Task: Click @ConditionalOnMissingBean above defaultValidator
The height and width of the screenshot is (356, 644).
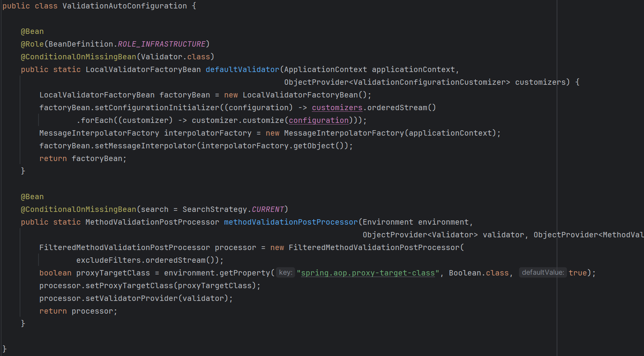Action: 79,57
